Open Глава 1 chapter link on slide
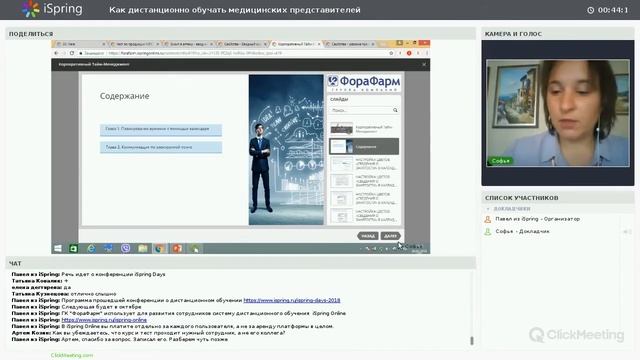This screenshot has height=360, width=640. (161, 129)
